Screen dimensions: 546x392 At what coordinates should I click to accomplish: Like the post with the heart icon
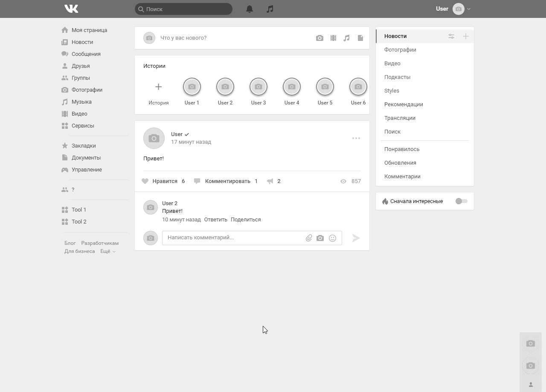[x=145, y=181]
